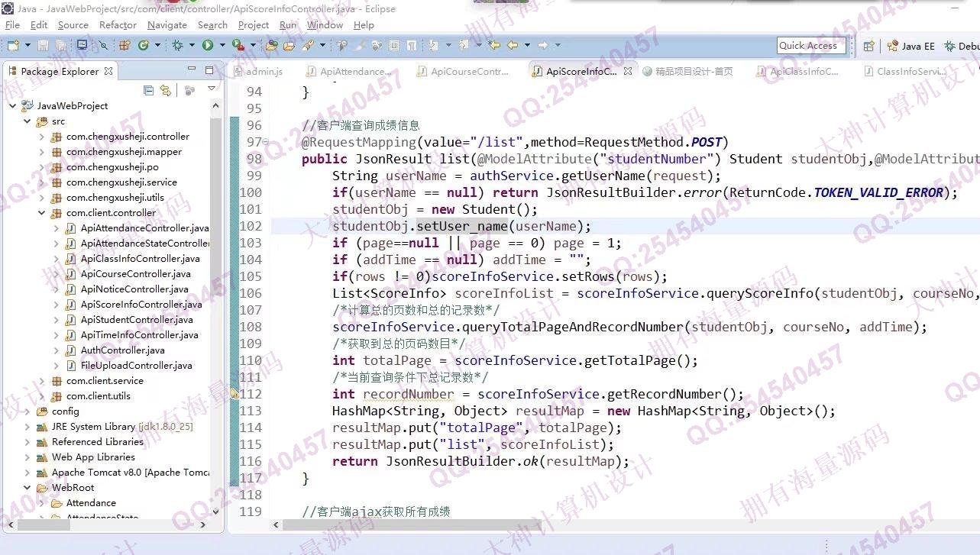Switch to Java EE perspective

click(910, 46)
